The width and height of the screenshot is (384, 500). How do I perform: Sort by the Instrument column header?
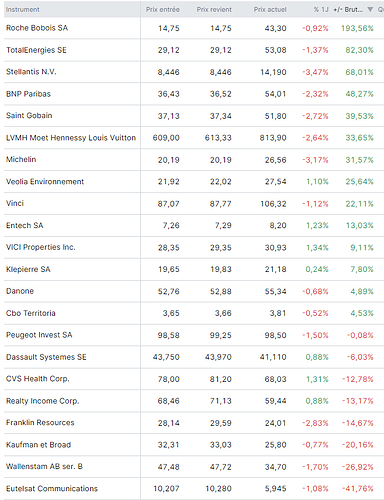click(23, 10)
